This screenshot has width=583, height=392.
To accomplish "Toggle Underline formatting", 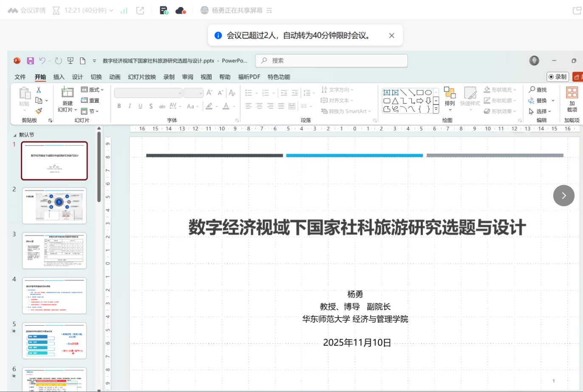I will tap(140, 106).
